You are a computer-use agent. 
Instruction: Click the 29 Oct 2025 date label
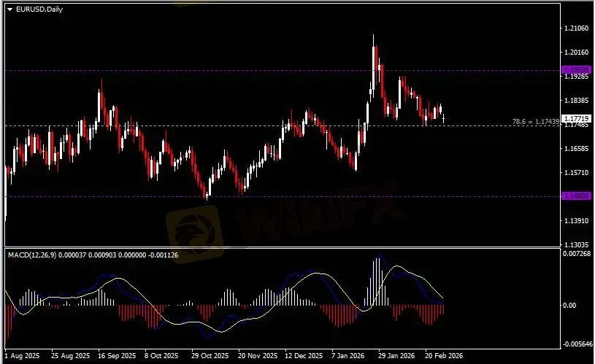[x=210, y=356]
